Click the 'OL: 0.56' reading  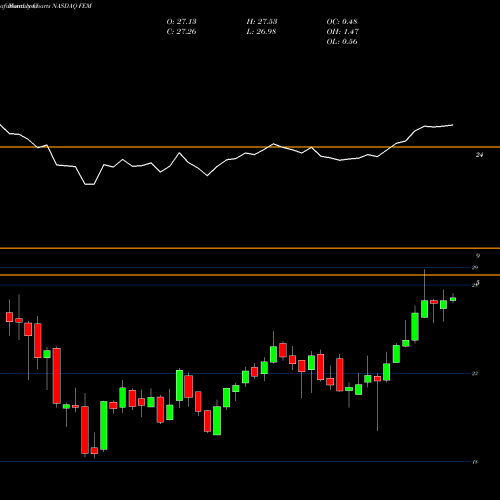click(342, 41)
